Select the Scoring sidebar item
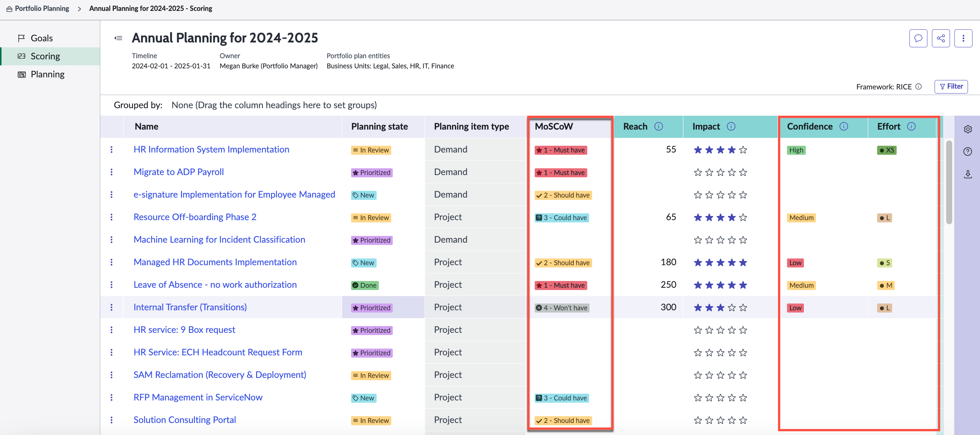 (x=50, y=56)
